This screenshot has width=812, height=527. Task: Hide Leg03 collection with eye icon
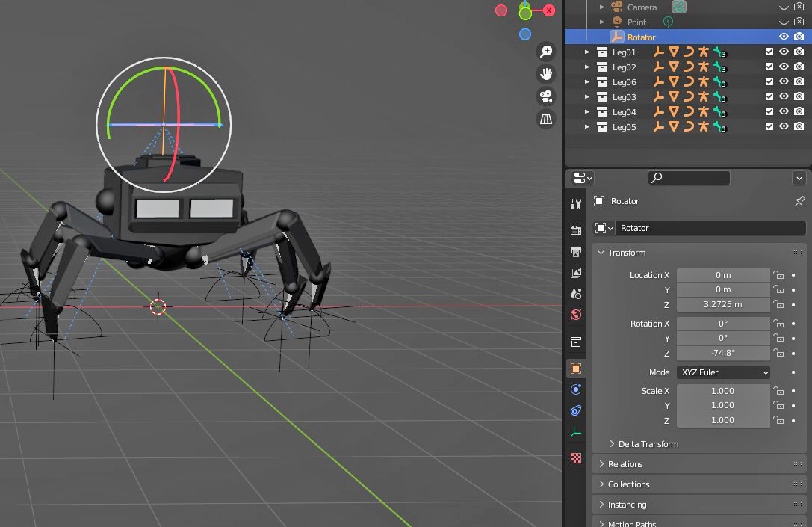(784, 96)
